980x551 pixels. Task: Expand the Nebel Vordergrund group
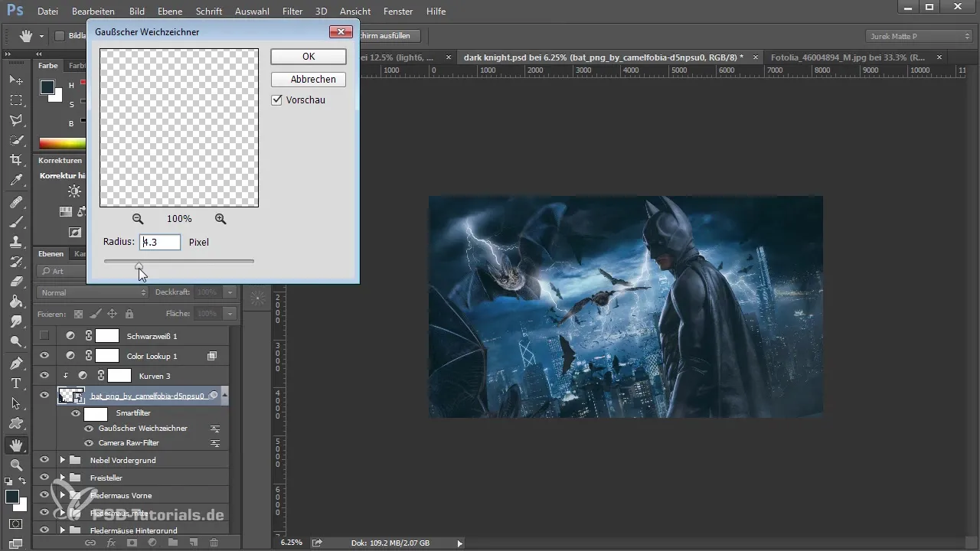click(x=63, y=460)
